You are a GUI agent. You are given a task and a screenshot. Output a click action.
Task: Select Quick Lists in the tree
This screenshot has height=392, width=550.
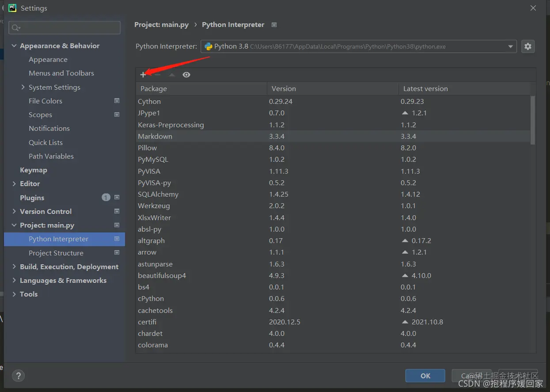click(46, 142)
